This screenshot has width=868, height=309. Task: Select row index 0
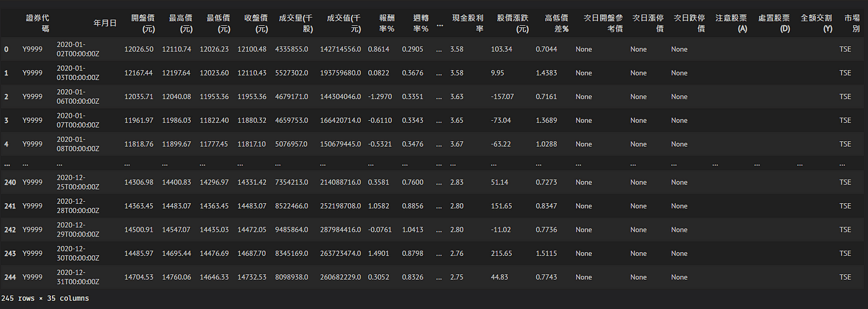click(6, 49)
